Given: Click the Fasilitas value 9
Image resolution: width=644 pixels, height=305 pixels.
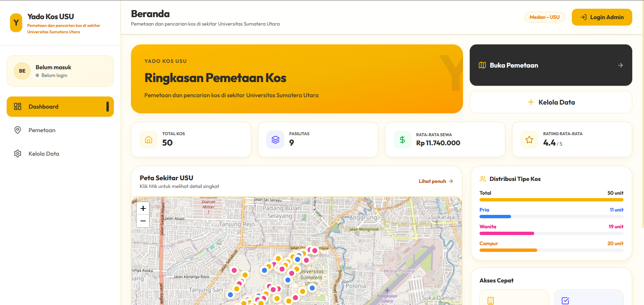Looking at the screenshot, I should tap(291, 143).
